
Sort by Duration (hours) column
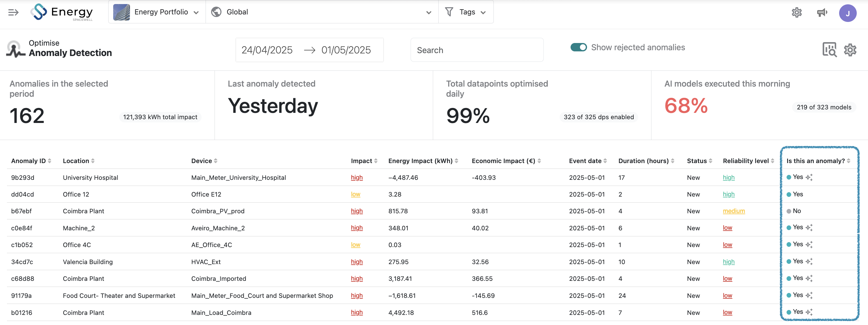pyautogui.click(x=646, y=161)
